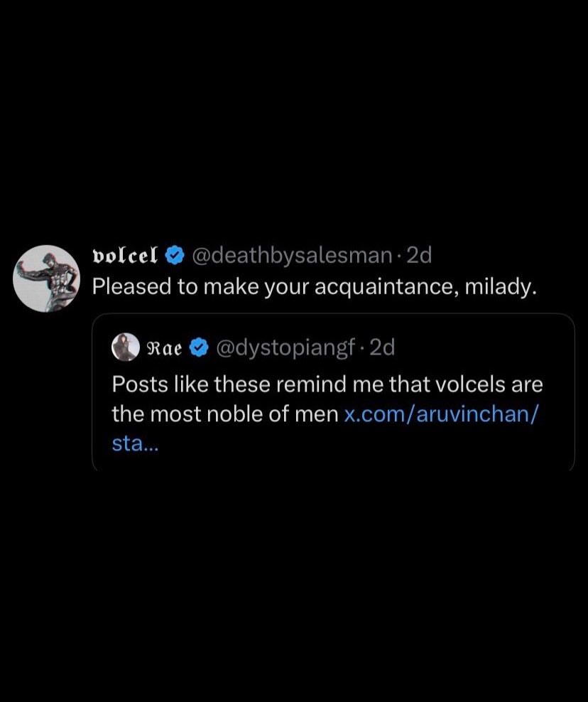Open the Rae display name in quote
This screenshot has width=588, height=702.
click(x=164, y=348)
